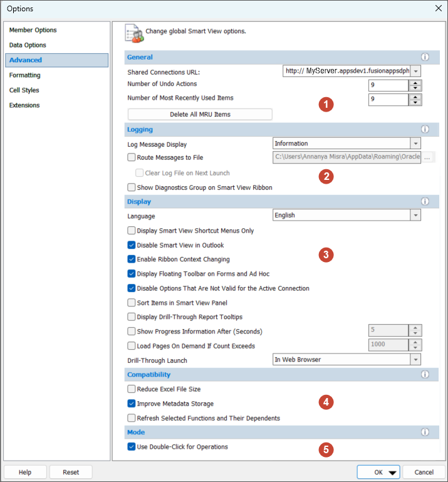Click the Display section info icon
Viewport: 448px width, 482px height.
pyautogui.click(x=425, y=202)
